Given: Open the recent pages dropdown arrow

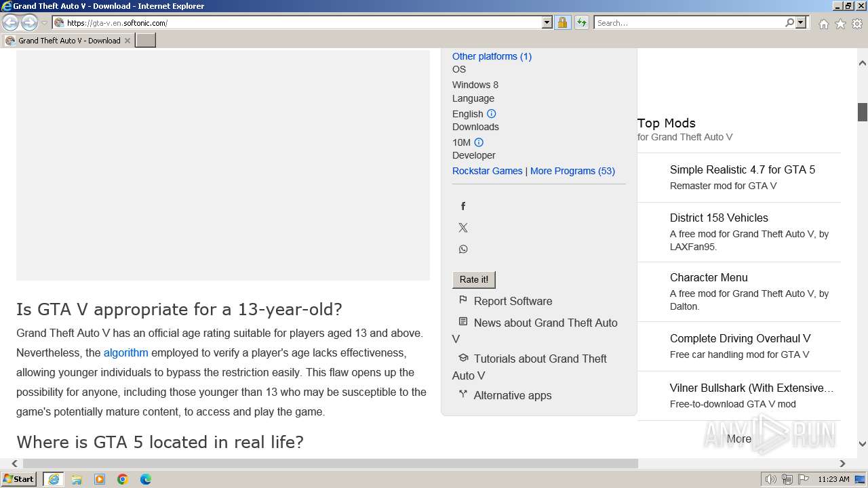Looking at the screenshot, I should 45,22.
